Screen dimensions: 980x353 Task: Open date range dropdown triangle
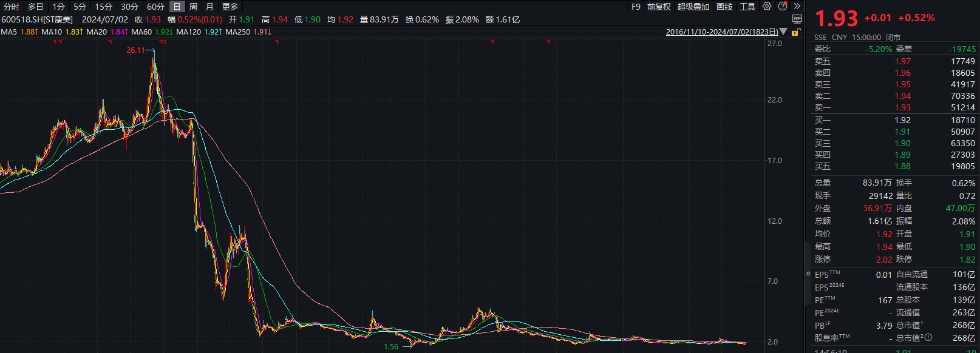[x=783, y=32]
